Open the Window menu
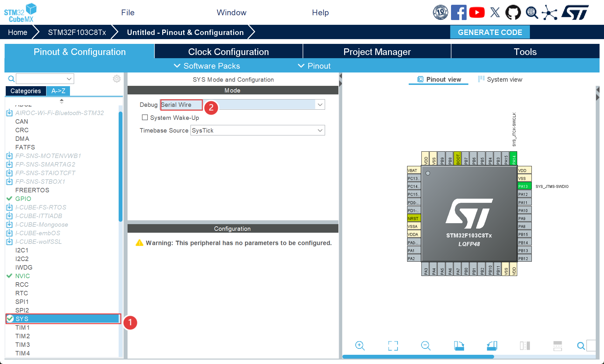The height and width of the screenshot is (364, 604). pyautogui.click(x=232, y=12)
